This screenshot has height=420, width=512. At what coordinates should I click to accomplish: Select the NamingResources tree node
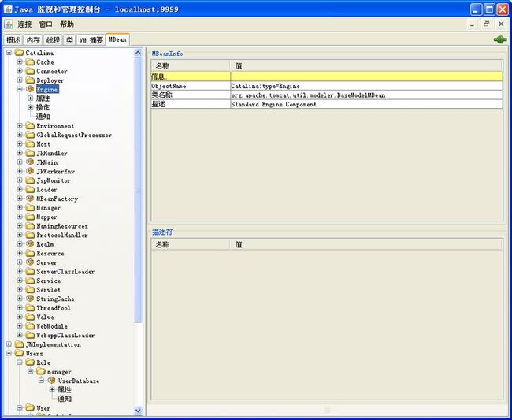pos(62,226)
